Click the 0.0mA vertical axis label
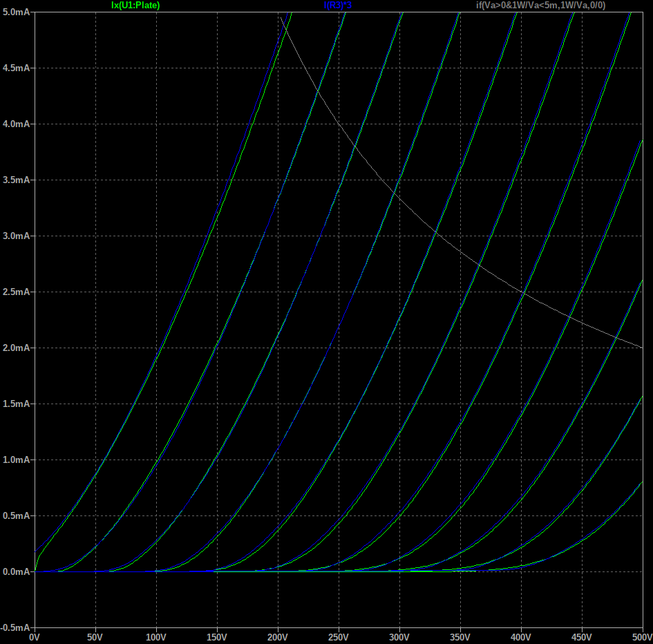Image resolution: width=653 pixels, height=644 pixels. coord(17,572)
